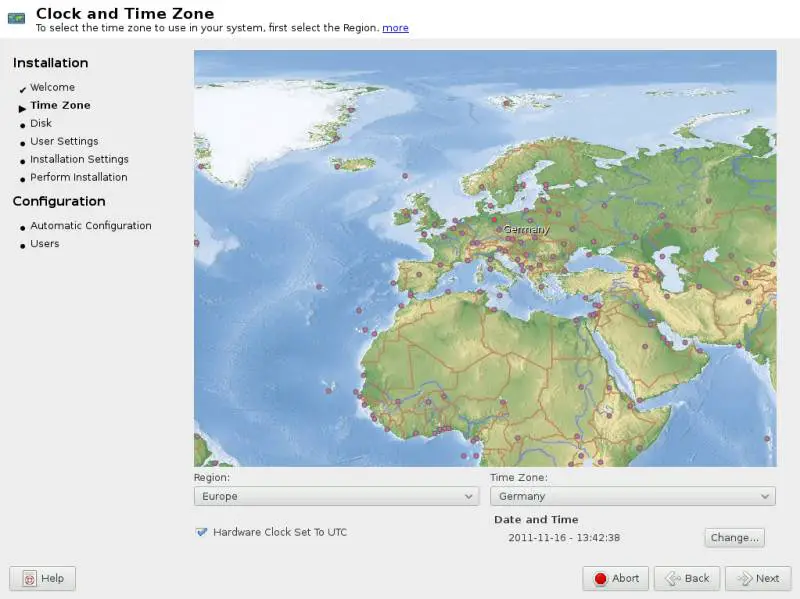The width and height of the screenshot is (800, 599).
Task: Click the Time Zone current-step arrow marker
Action: click(22, 108)
